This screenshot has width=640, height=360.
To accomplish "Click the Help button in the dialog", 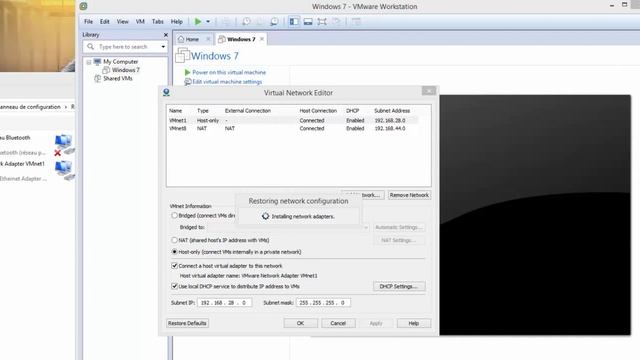I will pos(413,323).
